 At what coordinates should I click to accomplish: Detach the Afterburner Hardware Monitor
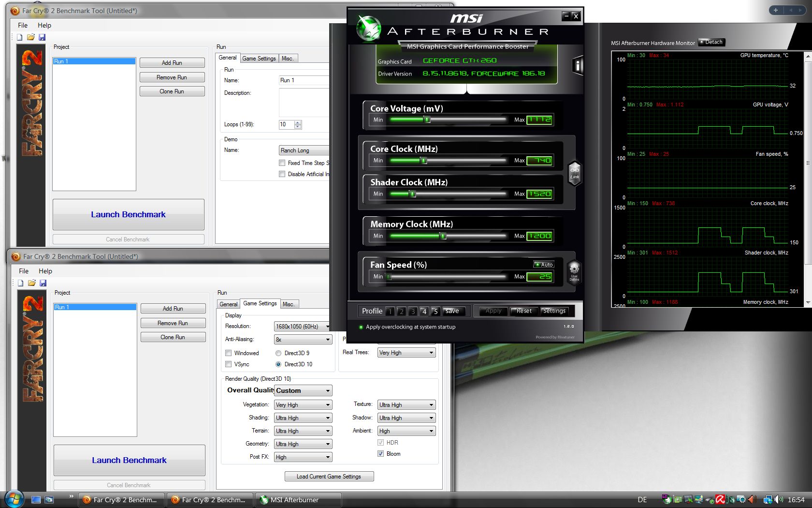(711, 42)
